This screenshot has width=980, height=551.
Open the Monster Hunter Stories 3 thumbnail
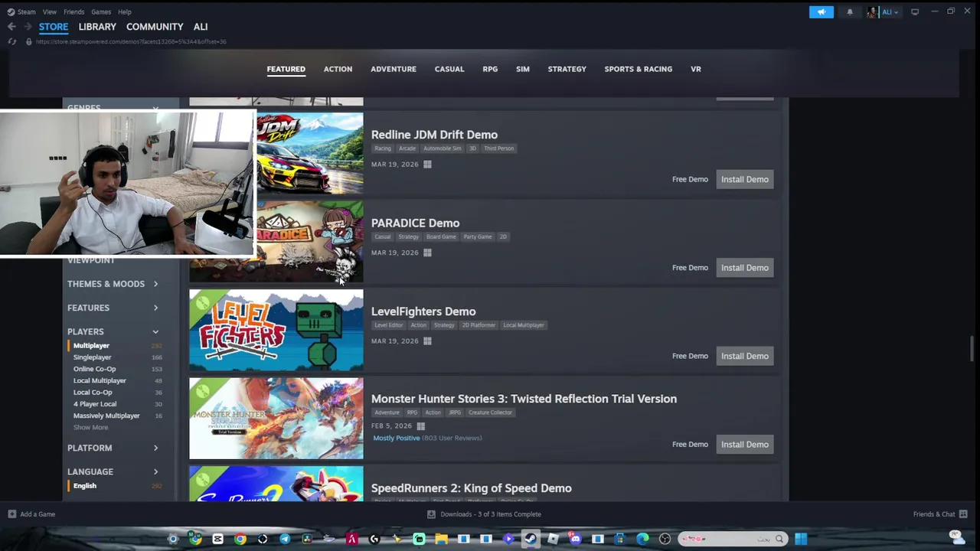(x=276, y=419)
